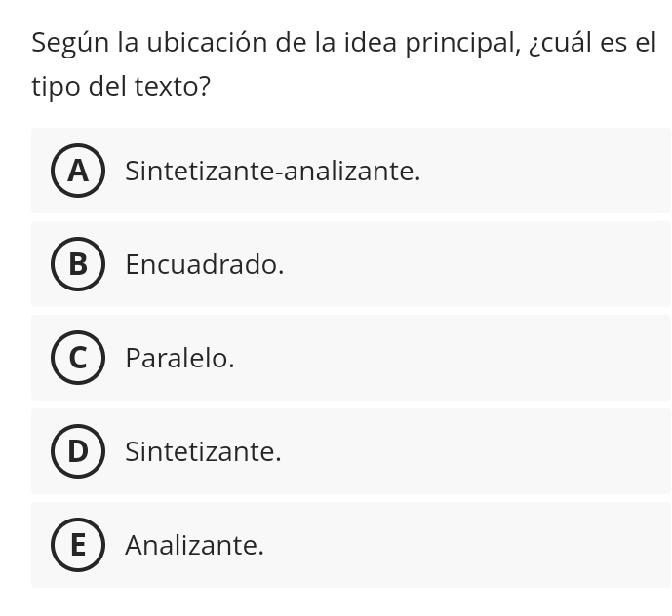This screenshot has height=616, width=672.
Task: Click the 'Paralelo.' answer text
Action: pos(180,359)
